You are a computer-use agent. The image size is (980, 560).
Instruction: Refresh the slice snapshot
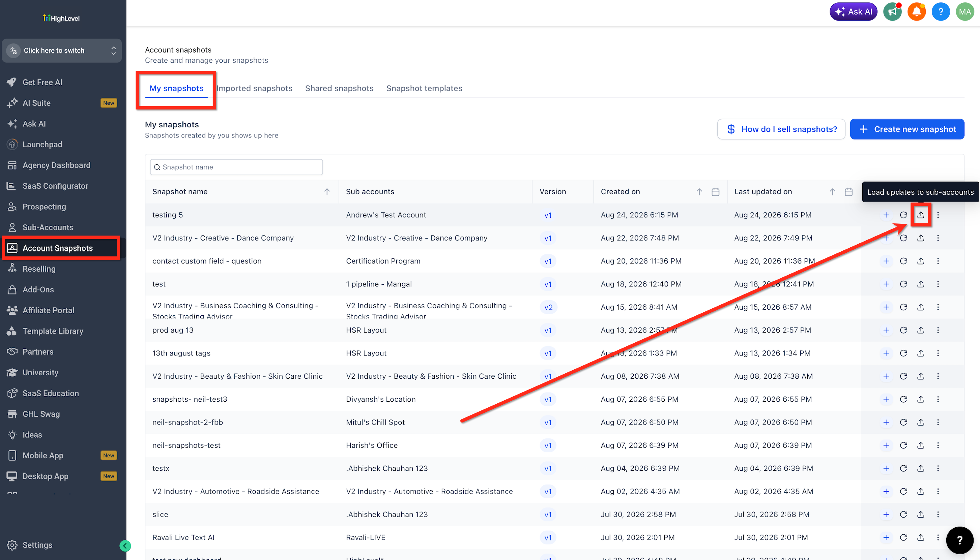pos(903,515)
